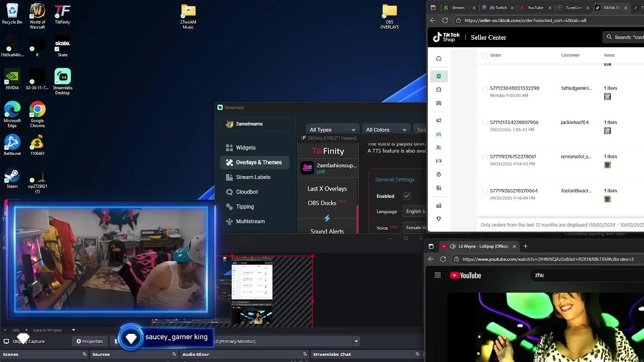644x362 pixels.
Task: Open Microsoft Edge desktop shortcut
Action: coord(12,115)
